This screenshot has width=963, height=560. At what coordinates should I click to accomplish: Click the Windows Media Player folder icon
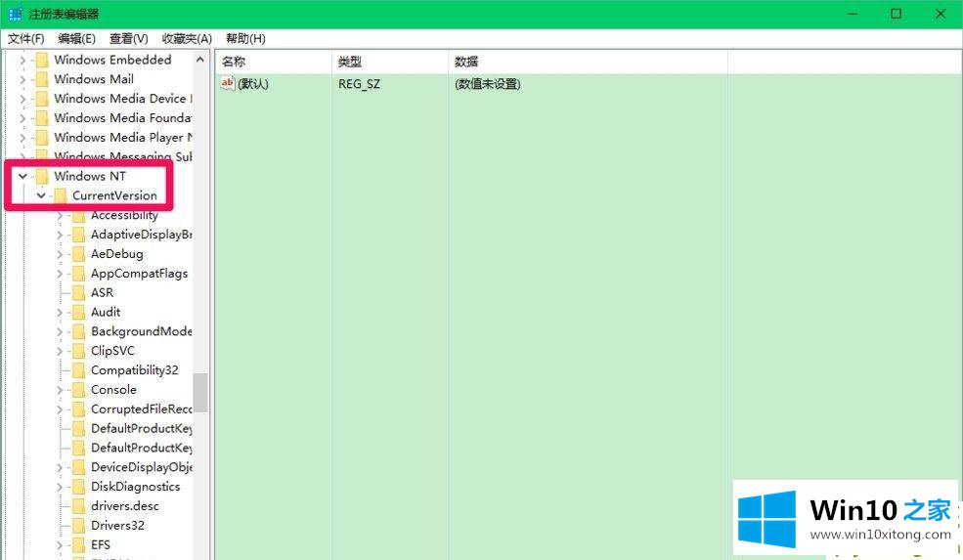click(42, 138)
